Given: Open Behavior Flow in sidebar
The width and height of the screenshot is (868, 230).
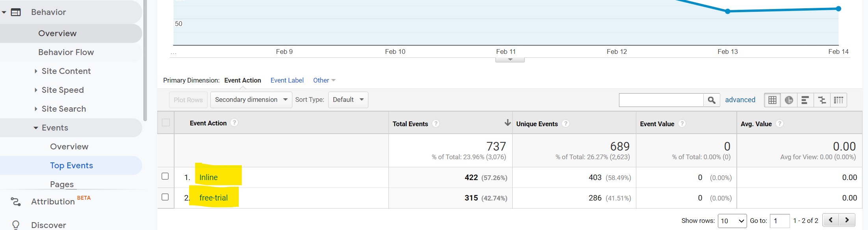Looking at the screenshot, I should pos(66,52).
